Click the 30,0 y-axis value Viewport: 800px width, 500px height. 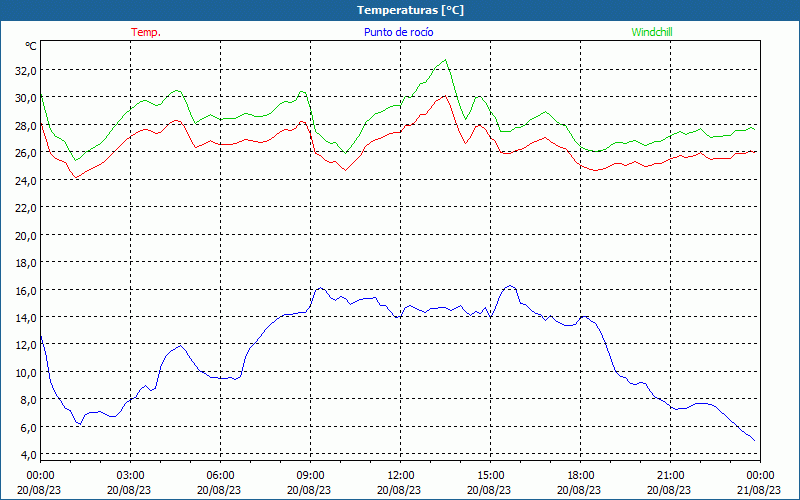[x=26, y=98]
